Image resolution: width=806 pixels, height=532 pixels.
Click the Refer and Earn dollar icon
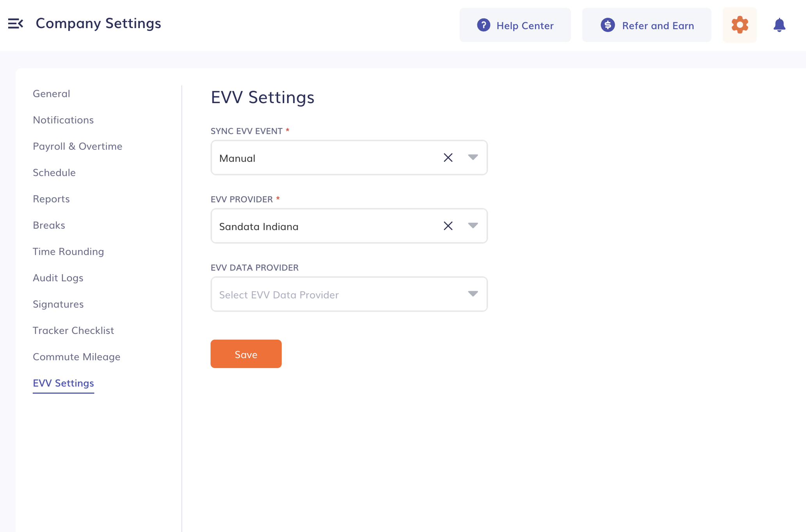(608, 25)
